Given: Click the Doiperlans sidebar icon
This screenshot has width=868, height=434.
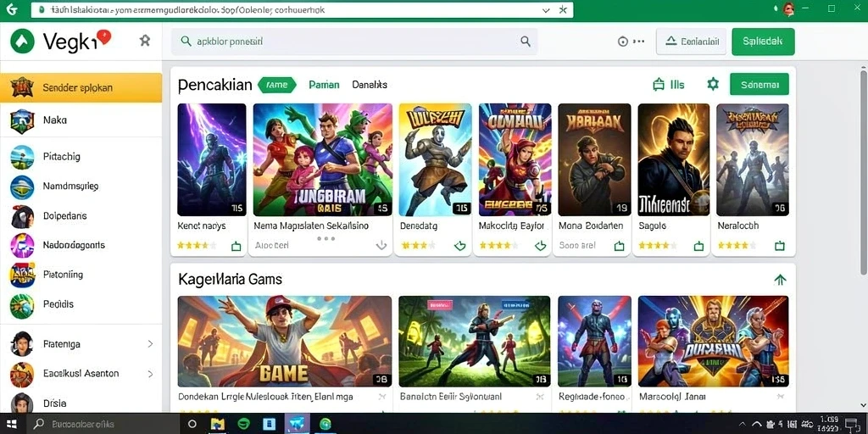Looking at the screenshot, I should pos(22,216).
